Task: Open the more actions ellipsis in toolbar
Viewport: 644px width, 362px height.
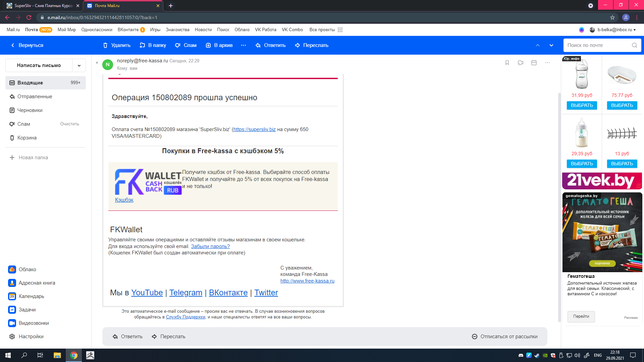Action: 244,45
